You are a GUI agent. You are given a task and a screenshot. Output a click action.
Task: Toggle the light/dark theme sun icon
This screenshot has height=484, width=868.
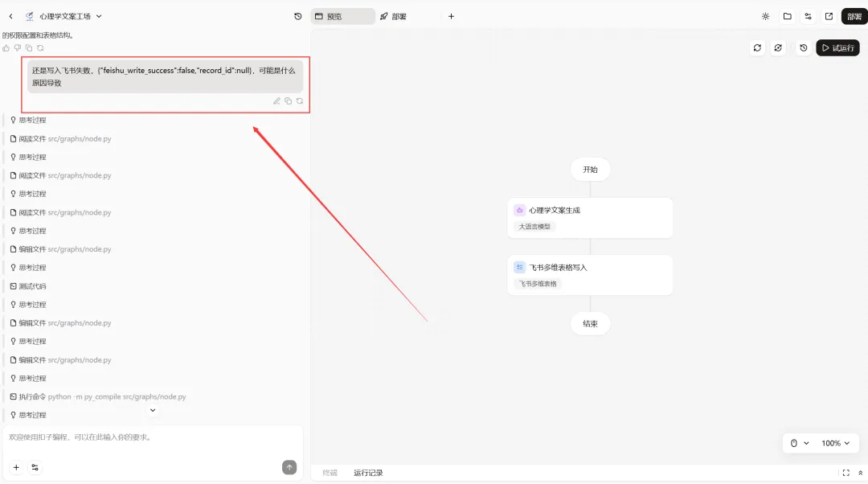coord(766,17)
